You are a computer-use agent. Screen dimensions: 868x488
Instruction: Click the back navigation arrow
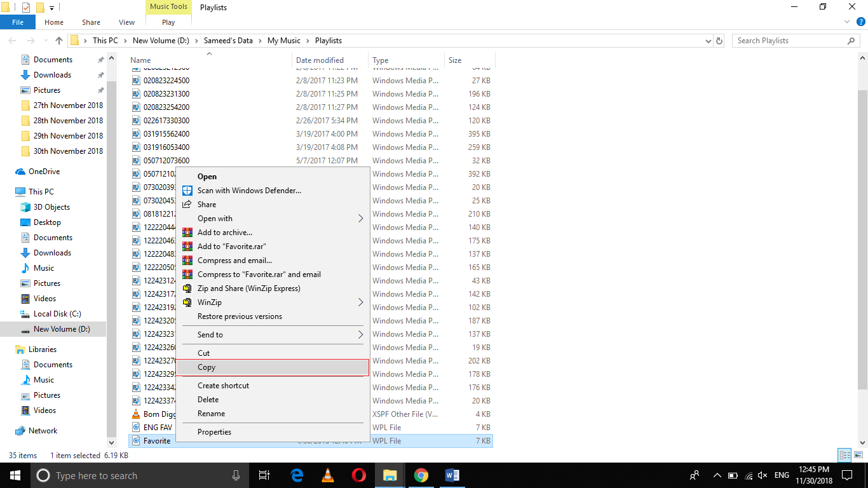[11, 40]
